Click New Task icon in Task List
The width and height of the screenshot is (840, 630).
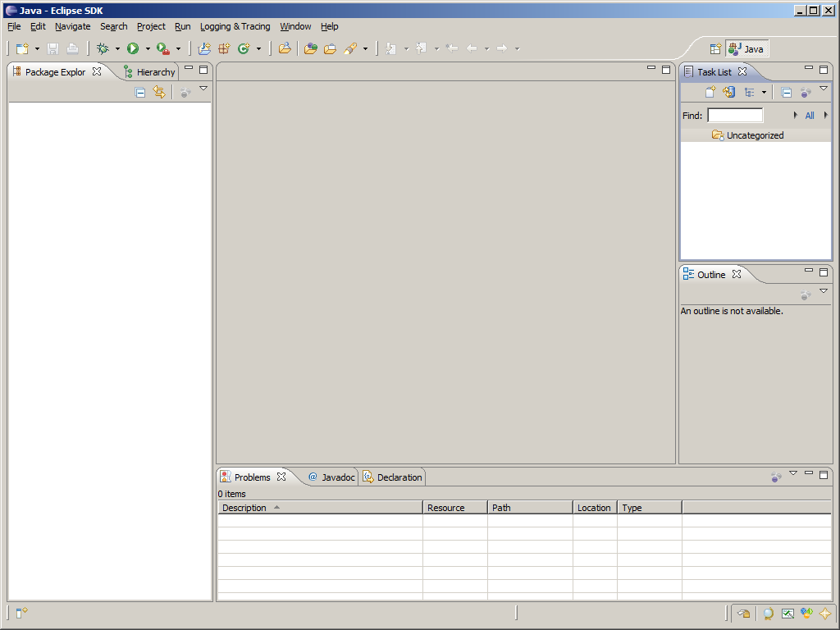[710, 93]
